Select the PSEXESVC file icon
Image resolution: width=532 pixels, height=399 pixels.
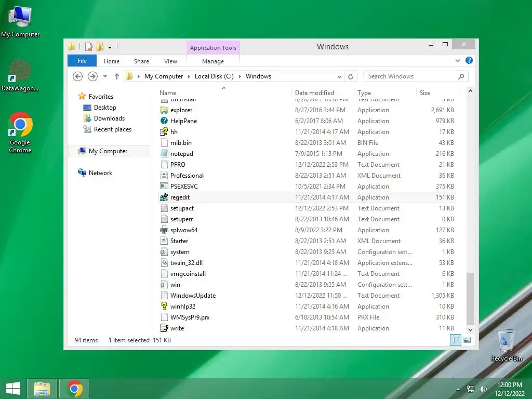coord(164,186)
